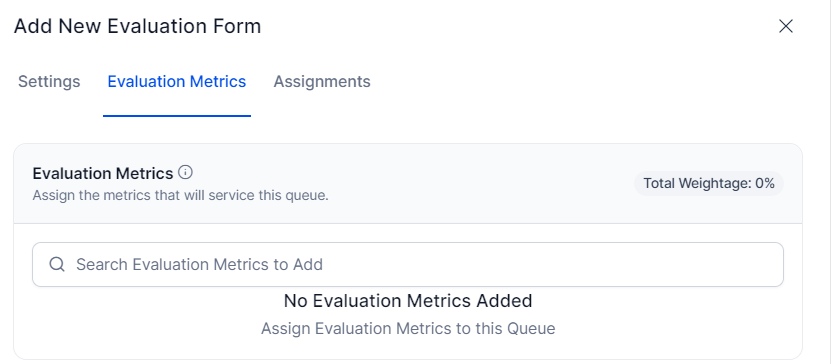Focus the Search Evaluation Metrics to Add field
The width and height of the screenshot is (831, 364).
[x=408, y=264]
